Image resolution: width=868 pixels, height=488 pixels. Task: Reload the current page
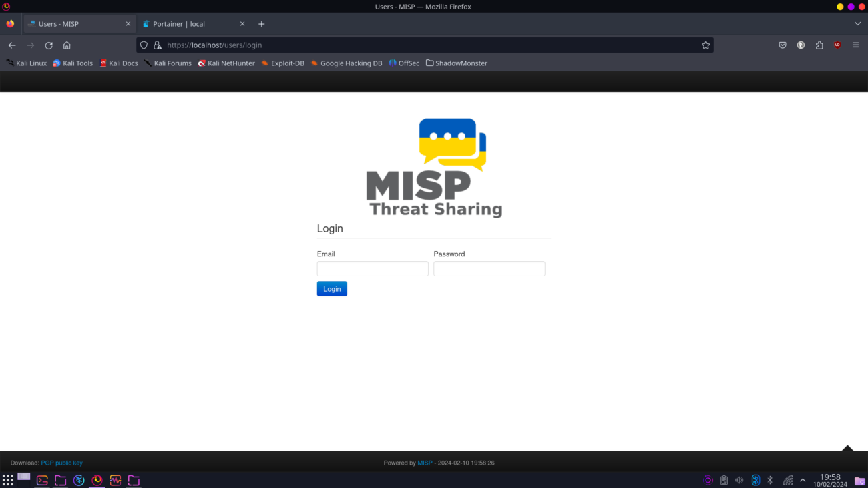[x=48, y=45]
